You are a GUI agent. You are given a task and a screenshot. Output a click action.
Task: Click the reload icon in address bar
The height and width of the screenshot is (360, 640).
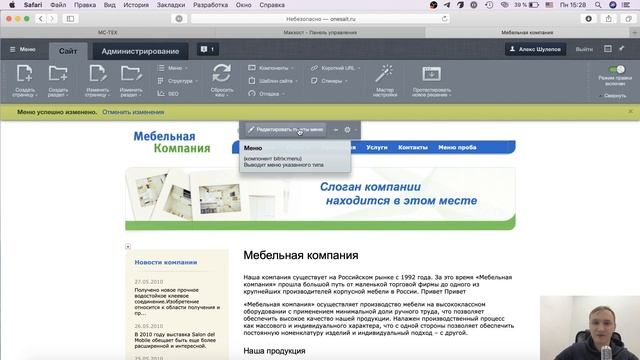[444, 18]
